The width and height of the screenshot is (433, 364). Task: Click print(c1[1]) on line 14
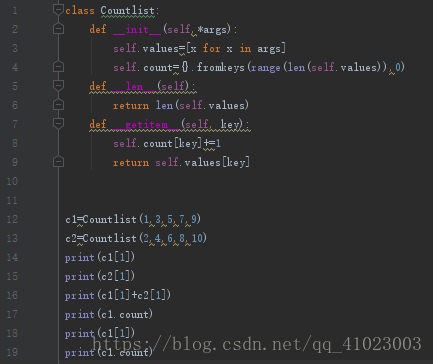coord(100,257)
